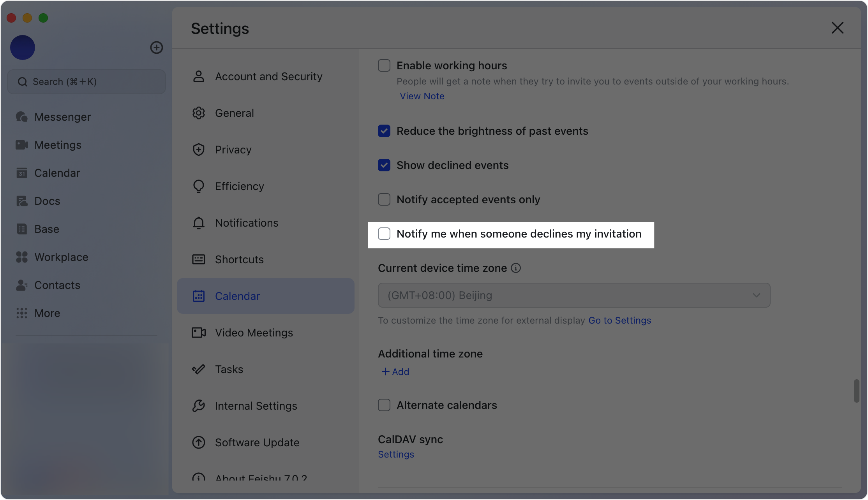The image size is (868, 500).
Task: Open Workplace from the sidebar icon
Action: [x=22, y=257]
